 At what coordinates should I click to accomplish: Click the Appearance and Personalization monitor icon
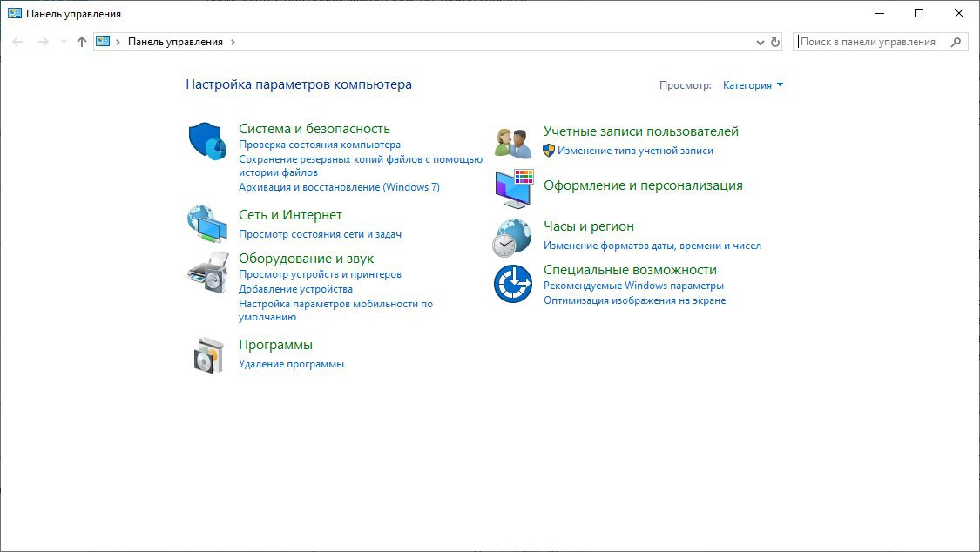coord(514,189)
